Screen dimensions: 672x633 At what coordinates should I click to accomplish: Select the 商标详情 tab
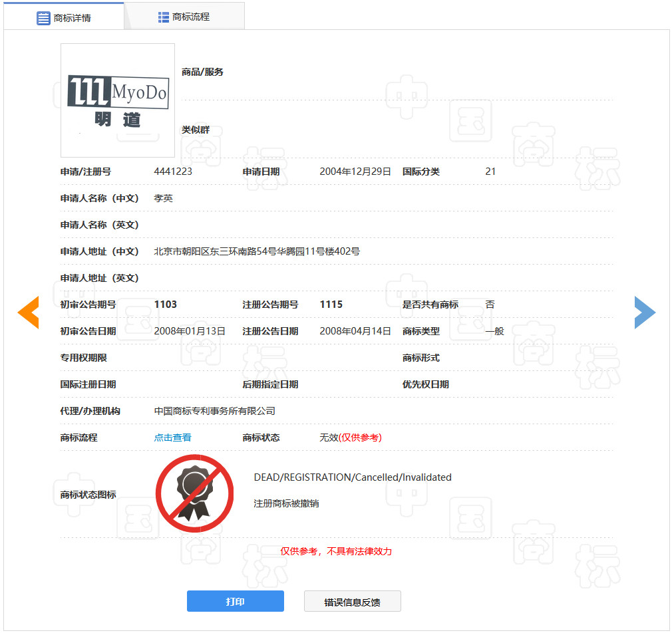(x=64, y=15)
